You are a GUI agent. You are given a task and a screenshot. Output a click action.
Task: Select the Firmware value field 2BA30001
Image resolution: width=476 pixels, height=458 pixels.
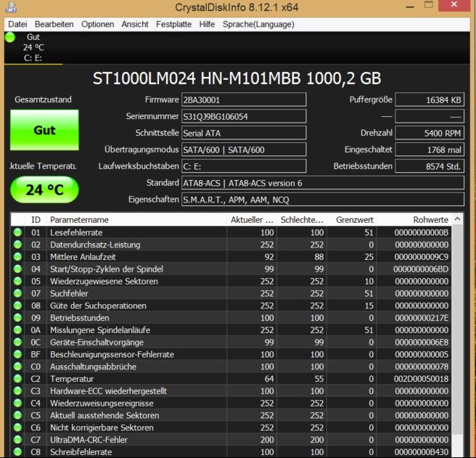pos(243,100)
